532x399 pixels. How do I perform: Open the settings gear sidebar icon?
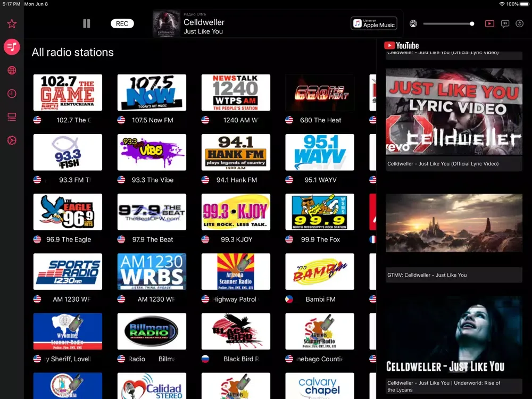[x=12, y=140]
